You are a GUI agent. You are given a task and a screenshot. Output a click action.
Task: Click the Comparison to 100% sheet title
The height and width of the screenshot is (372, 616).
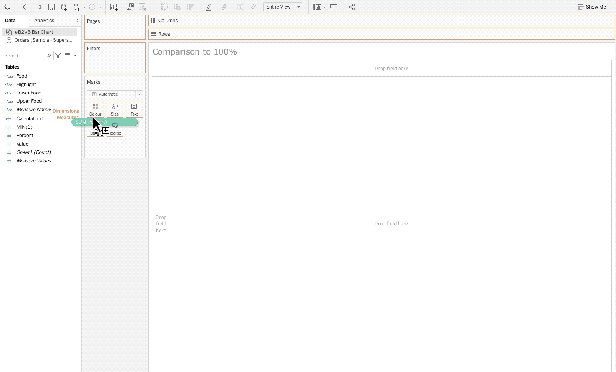(194, 52)
